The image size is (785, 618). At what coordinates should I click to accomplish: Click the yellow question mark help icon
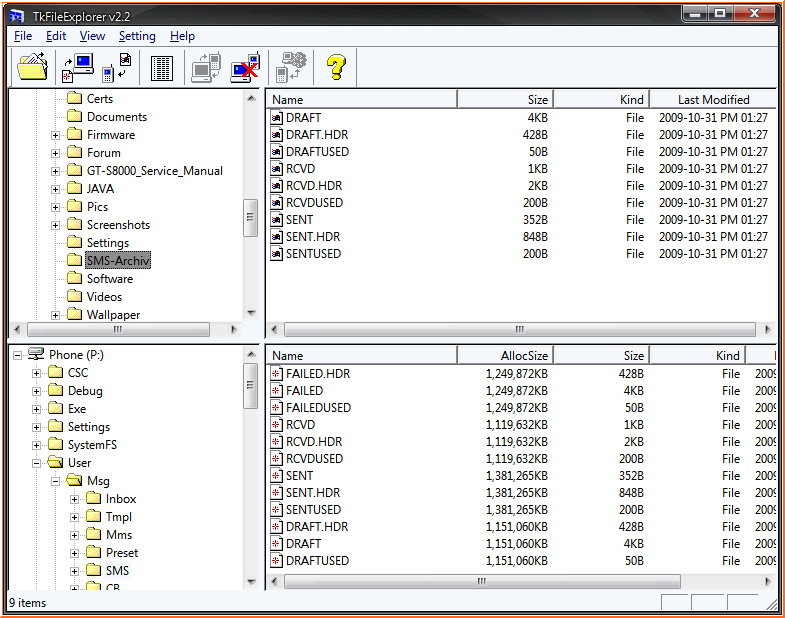point(336,67)
